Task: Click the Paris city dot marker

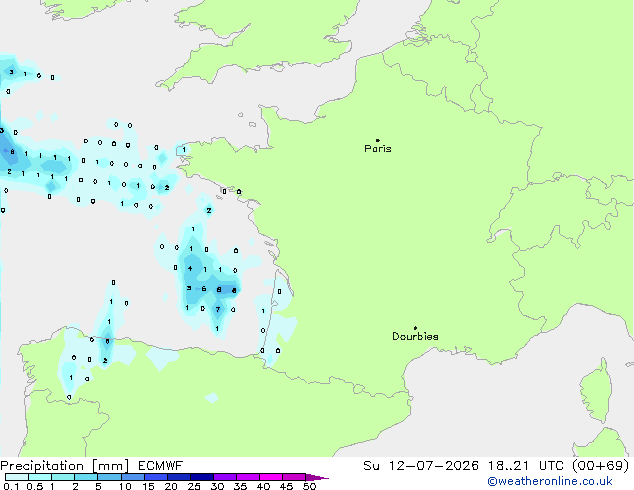Action: click(x=378, y=140)
